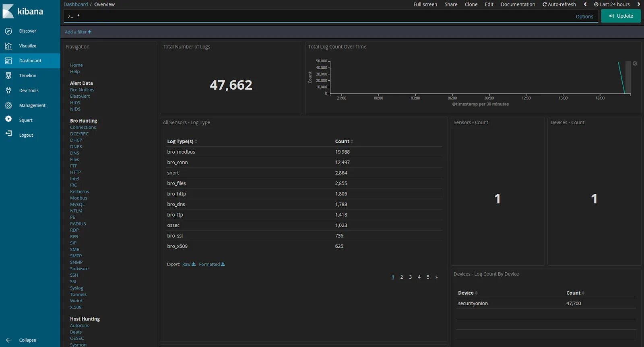Select the Dashboard sidebar icon

(x=8, y=61)
